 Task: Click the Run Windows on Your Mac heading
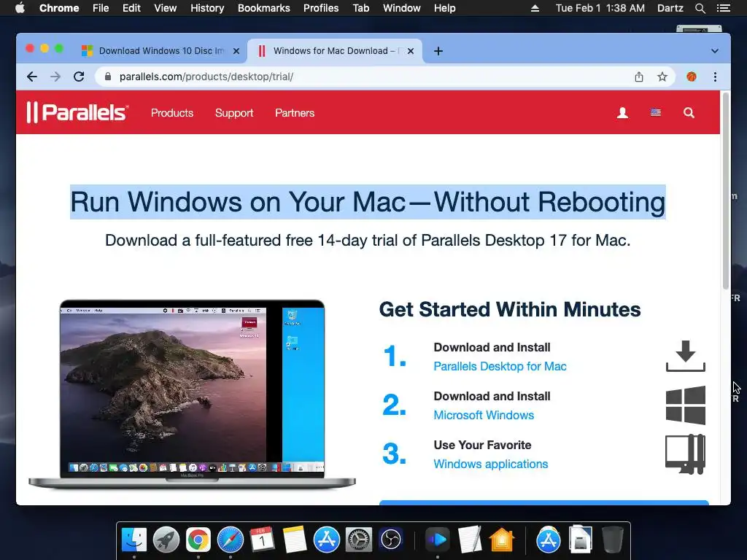click(368, 202)
